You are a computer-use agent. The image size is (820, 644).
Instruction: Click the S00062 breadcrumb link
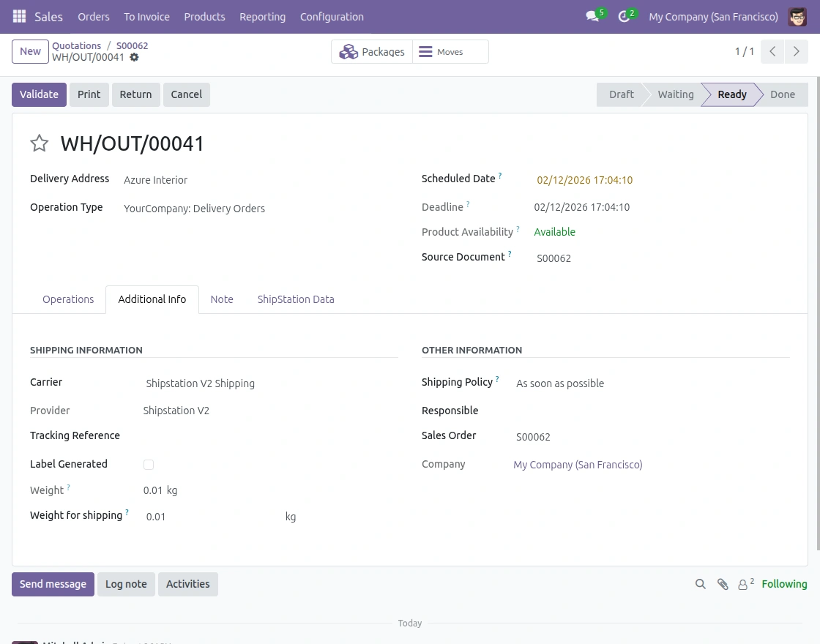click(133, 45)
